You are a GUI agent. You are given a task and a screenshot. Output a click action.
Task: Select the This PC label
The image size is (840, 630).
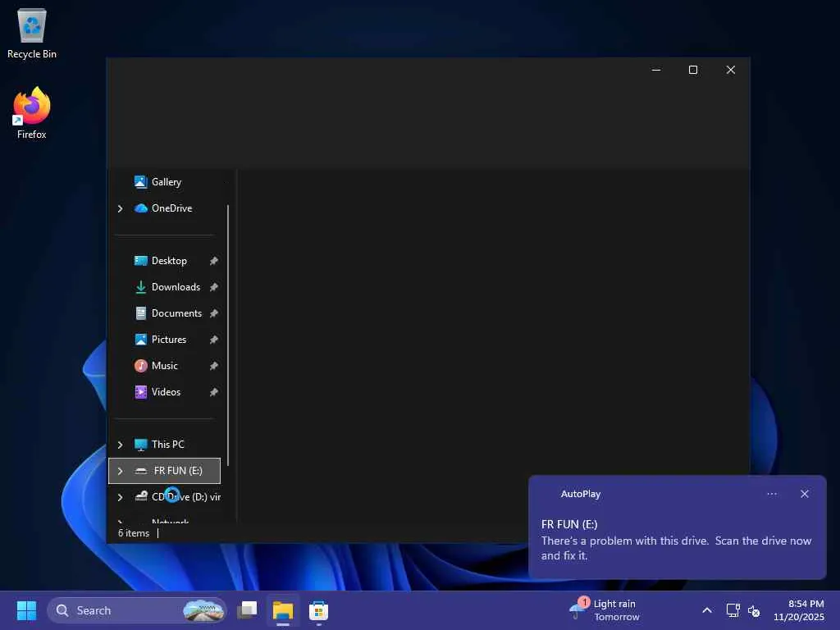pos(167,445)
